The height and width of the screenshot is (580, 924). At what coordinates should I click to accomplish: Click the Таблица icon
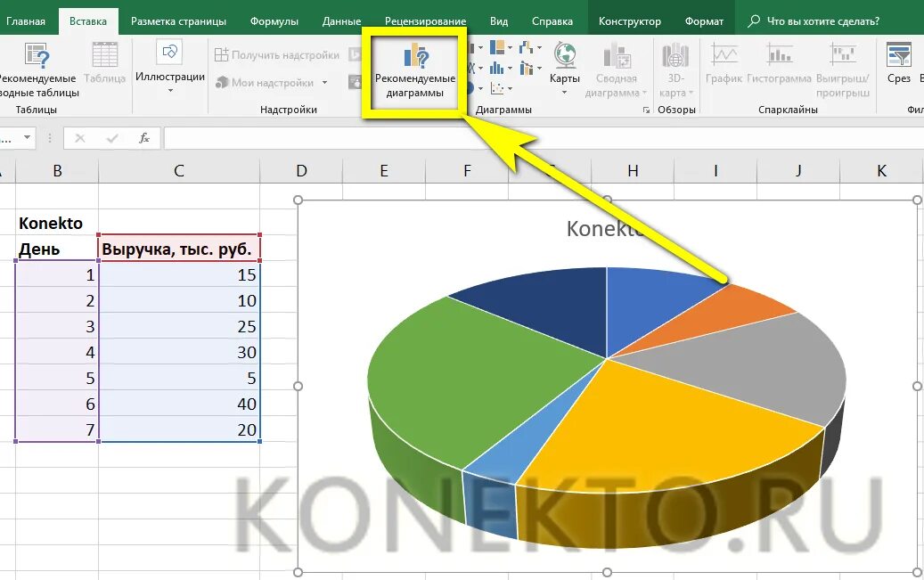pyautogui.click(x=105, y=55)
